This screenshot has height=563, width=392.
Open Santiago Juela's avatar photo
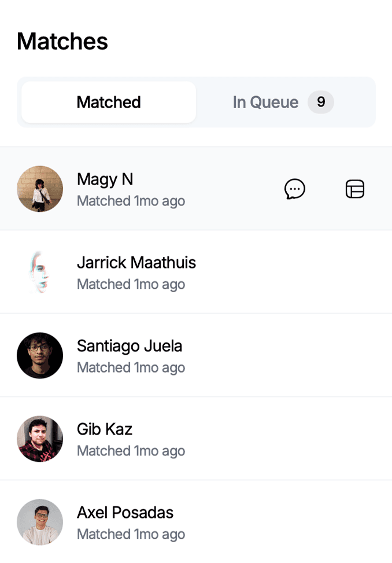tap(40, 355)
